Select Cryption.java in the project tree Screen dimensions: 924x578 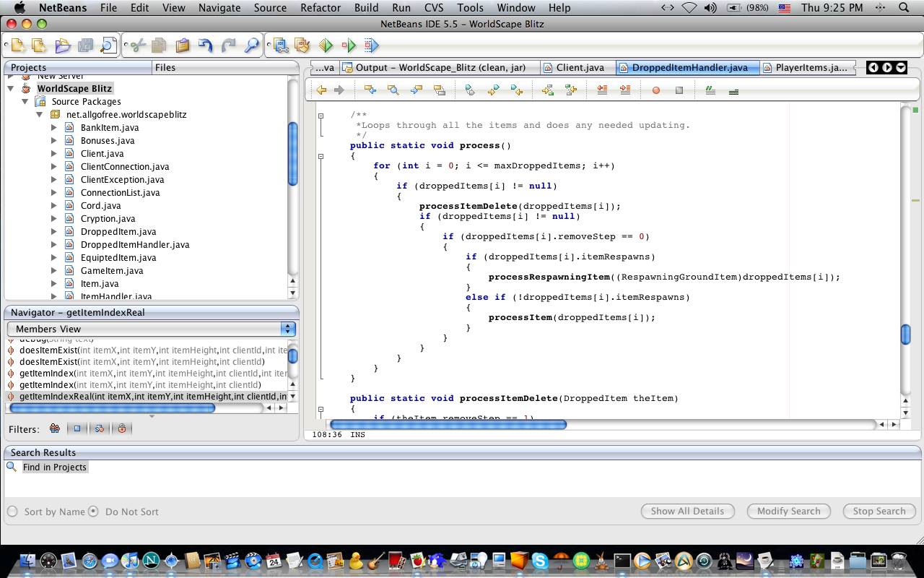coord(108,218)
